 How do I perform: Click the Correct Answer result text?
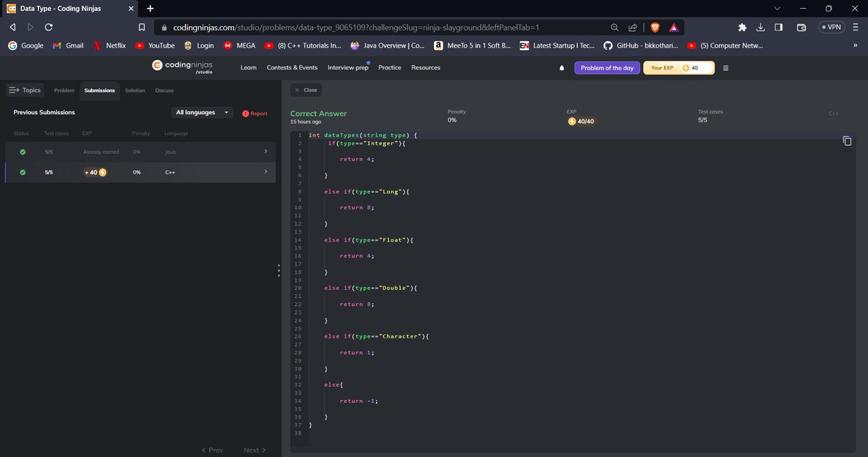click(318, 114)
